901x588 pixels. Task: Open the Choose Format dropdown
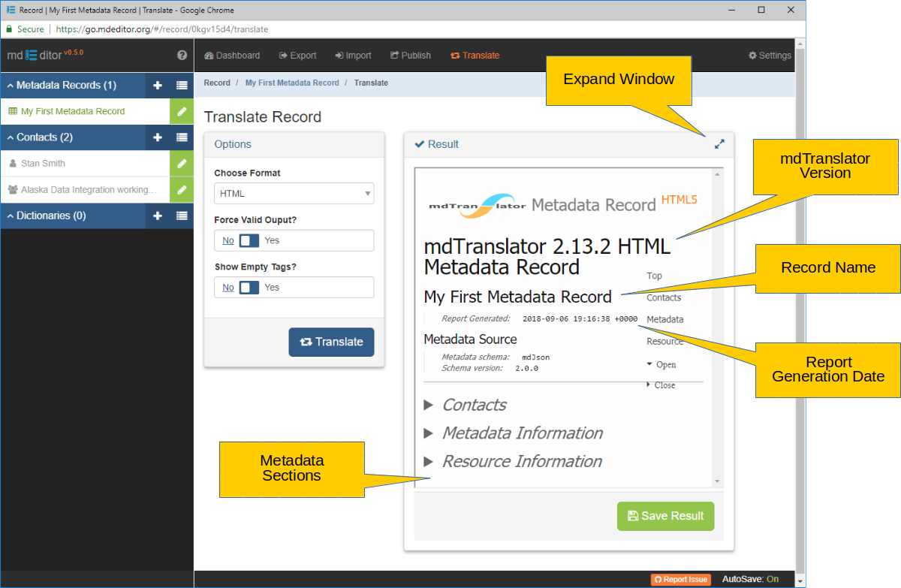click(x=294, y=194)
